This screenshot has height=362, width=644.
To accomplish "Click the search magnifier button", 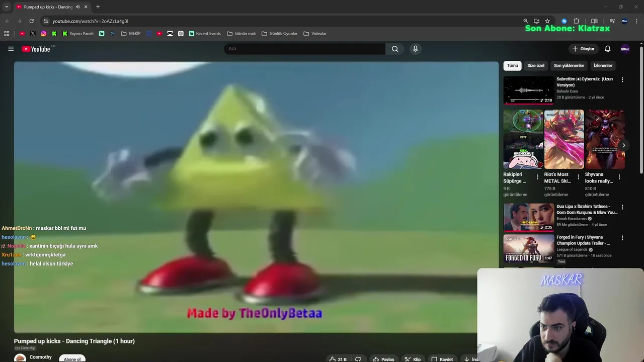I will click(x=395, y=49).
